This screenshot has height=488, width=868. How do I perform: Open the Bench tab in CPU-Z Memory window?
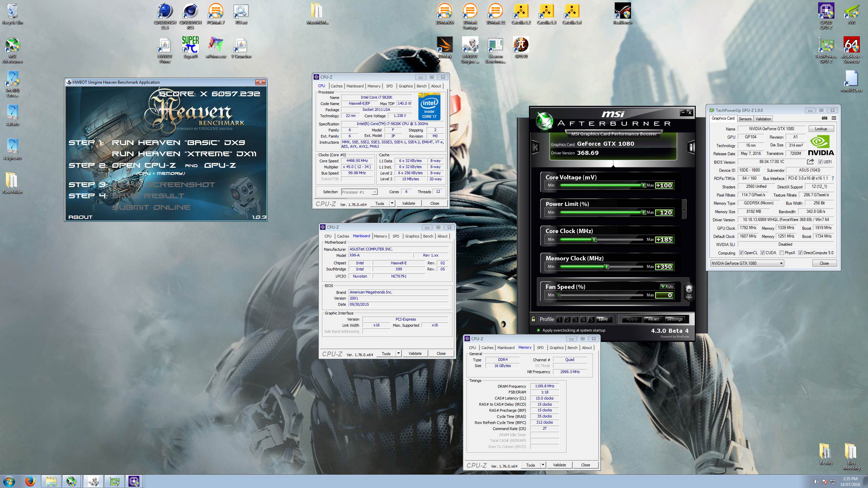[572, 348]
